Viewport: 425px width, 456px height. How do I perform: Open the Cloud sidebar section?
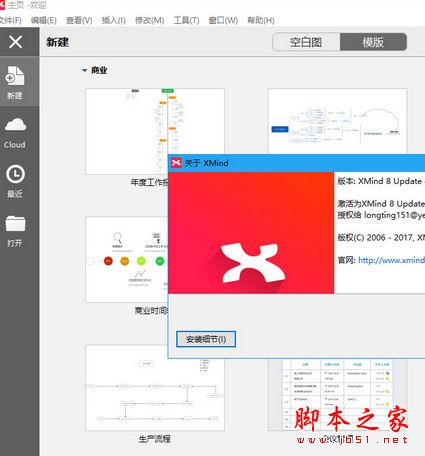(15, 133)
